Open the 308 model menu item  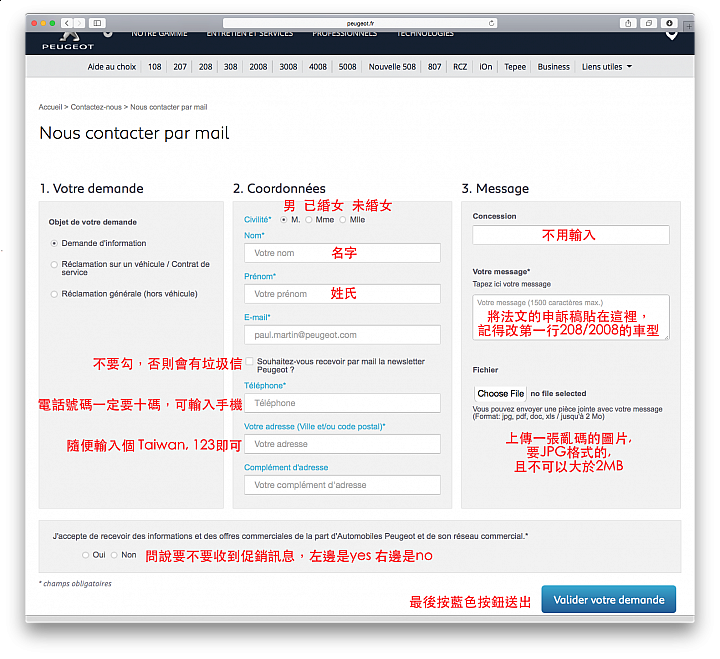pos(231,67)
